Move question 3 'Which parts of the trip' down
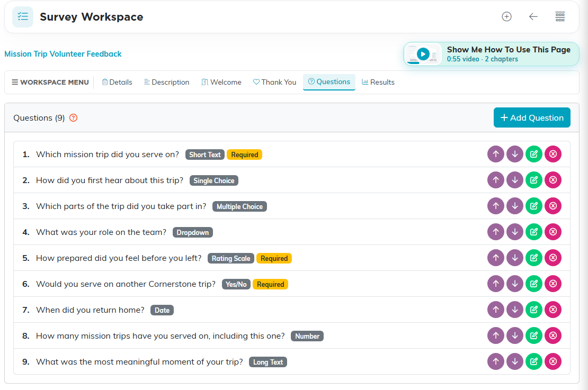The height and width of the screenshot is (390, 588). (x=515, y=206)
